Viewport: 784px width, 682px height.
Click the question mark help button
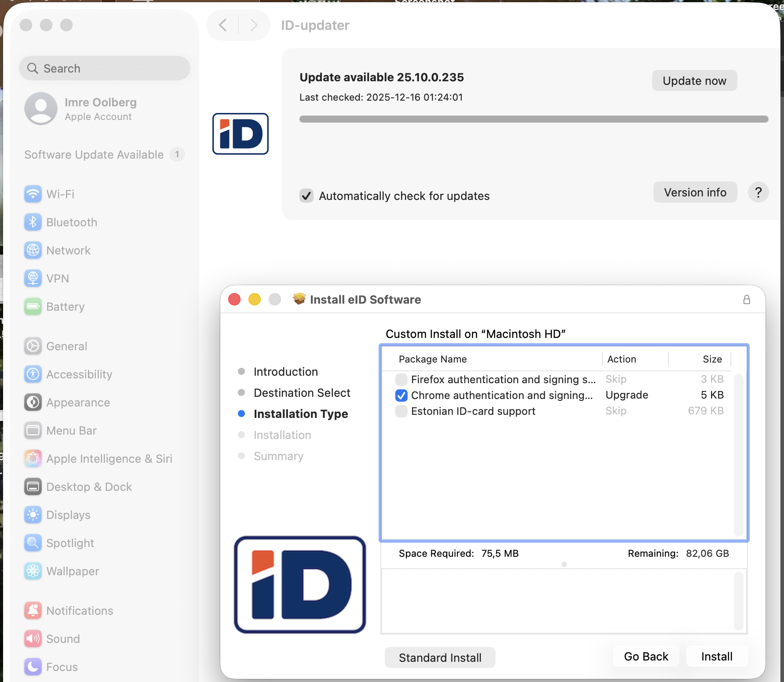point(758,192)
